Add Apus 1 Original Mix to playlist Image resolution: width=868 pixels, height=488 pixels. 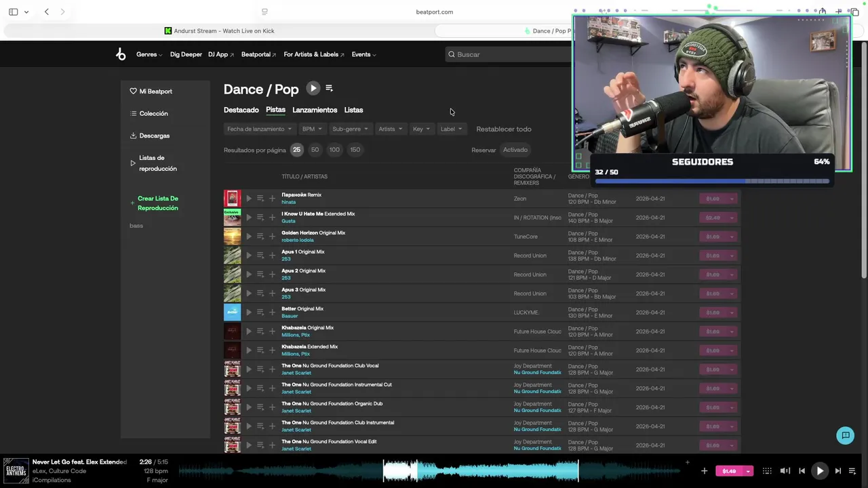(x=272, y=256)
